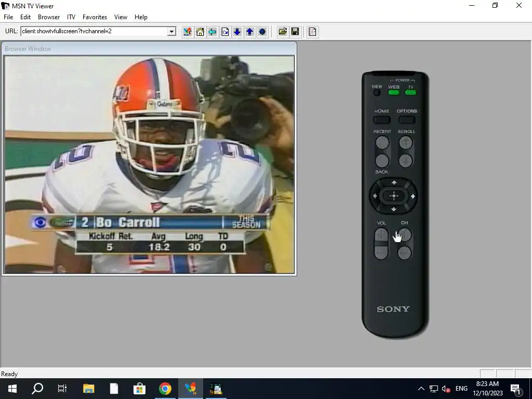This screenshot has height=399, width=532.
Task: Open the Help menu
Action: pos(141,17)
